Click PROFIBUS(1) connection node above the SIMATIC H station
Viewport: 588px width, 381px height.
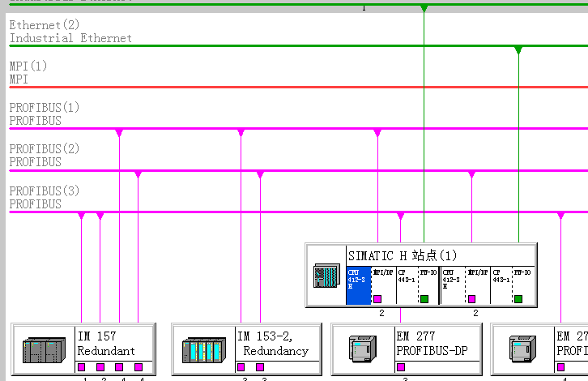coord(377,132)
